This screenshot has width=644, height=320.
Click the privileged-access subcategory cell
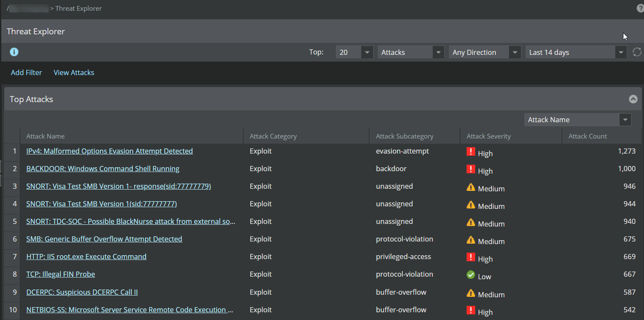click(x=404, y=257)
